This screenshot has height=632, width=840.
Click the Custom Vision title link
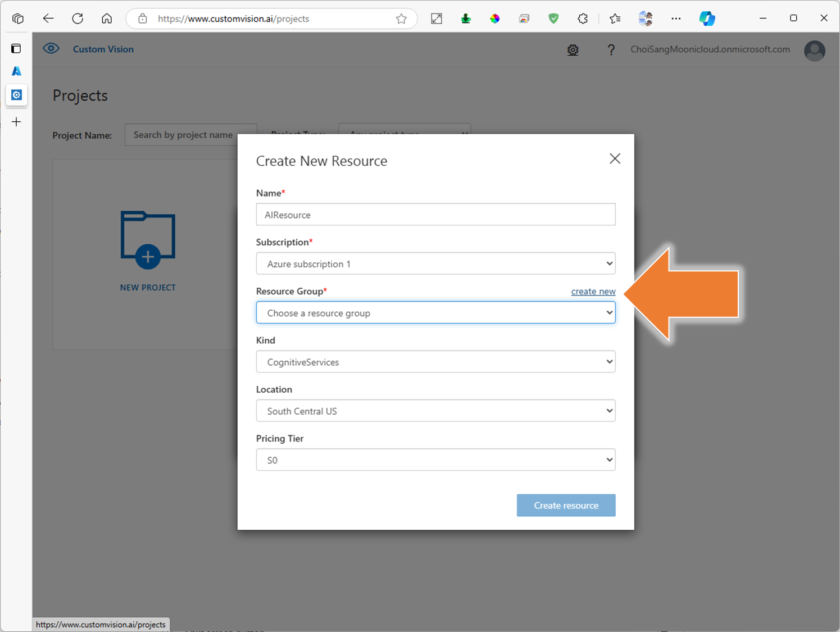103,49
